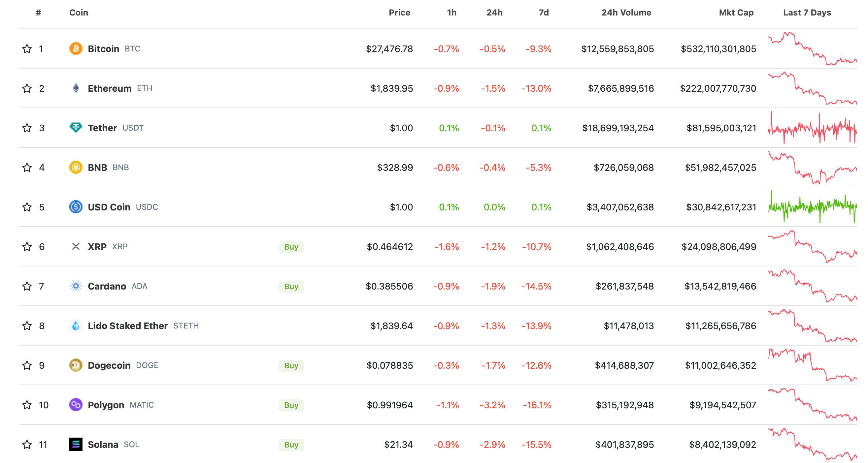This screenshot has width=868, height=463.
Task: Click the Dogecoin logo icon
Action: pos(76,365)
